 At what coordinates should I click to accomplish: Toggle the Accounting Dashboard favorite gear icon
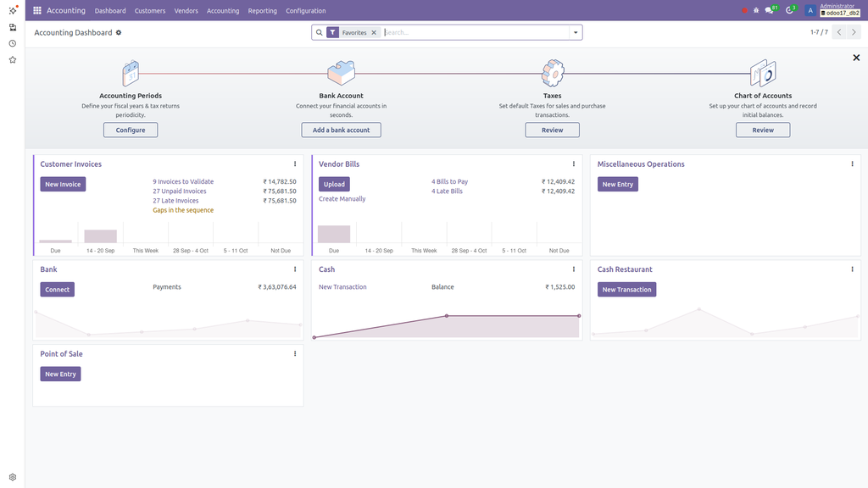coord(117,31)
